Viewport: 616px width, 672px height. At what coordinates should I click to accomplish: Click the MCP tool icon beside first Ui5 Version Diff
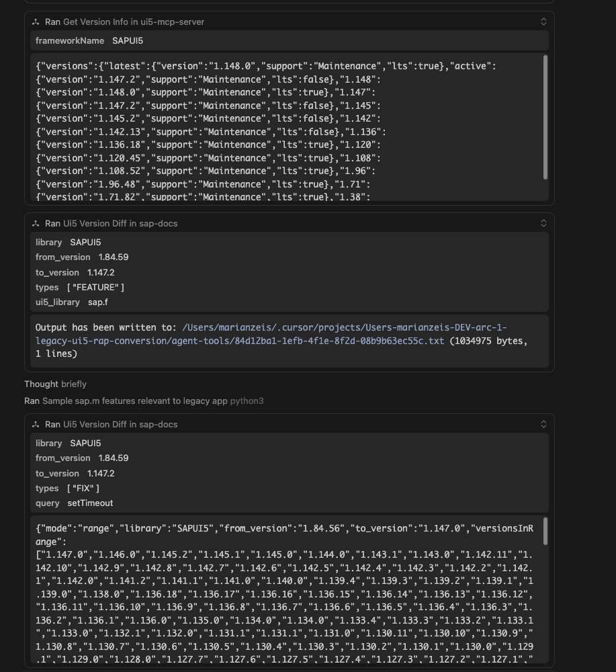[x=36, y=223]
